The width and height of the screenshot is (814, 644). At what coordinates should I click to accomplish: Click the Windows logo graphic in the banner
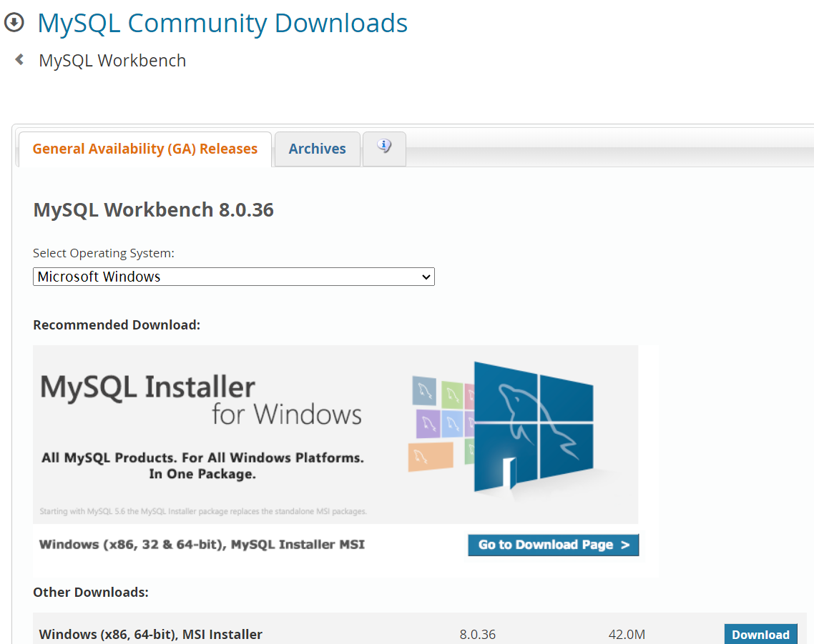[x=534, y=427]
